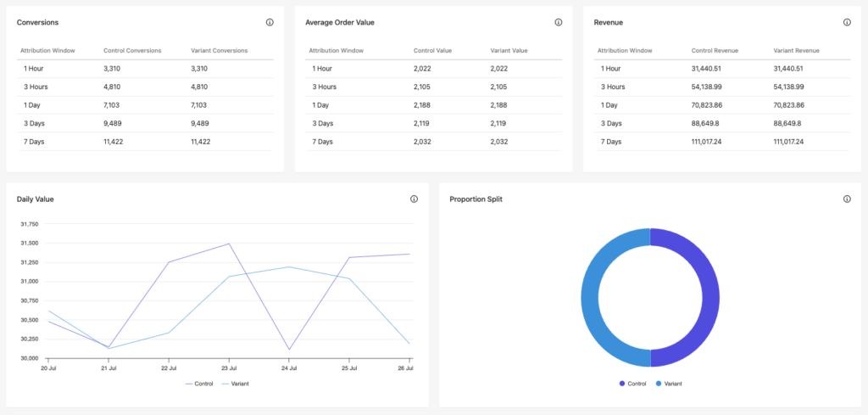Click the 24 Jul label on chart axis
This screenshot has width=868, height=415.
(289, 368)
